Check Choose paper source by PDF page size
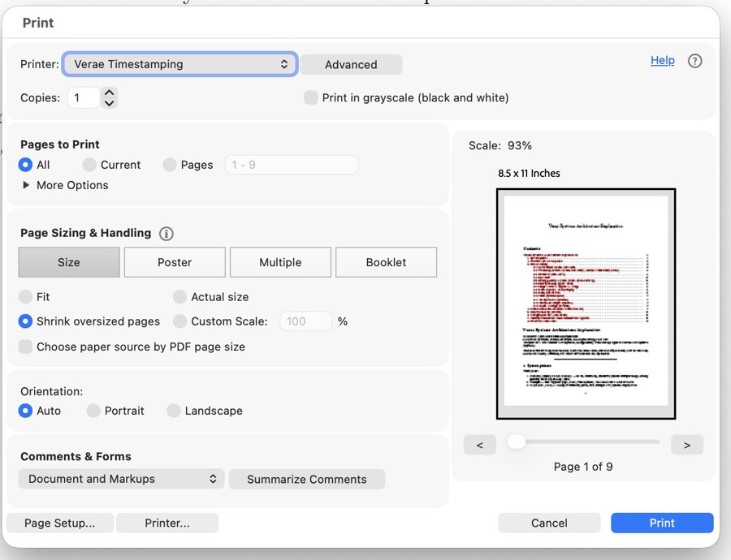Image resolution: width=731 pixels, height=560 pixels. click(x=25, y=347)
